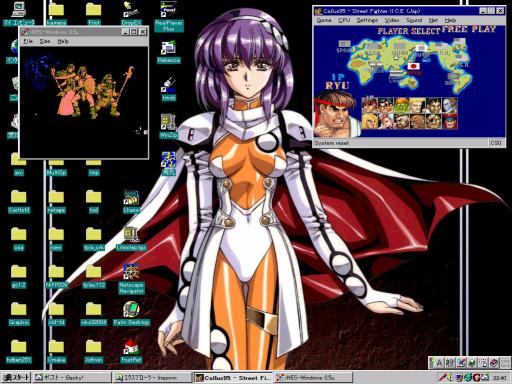The width and height of the screenshot is (512, 384).
Task: Click the Japan flag on world map
Action: click(x=414, y=66)
